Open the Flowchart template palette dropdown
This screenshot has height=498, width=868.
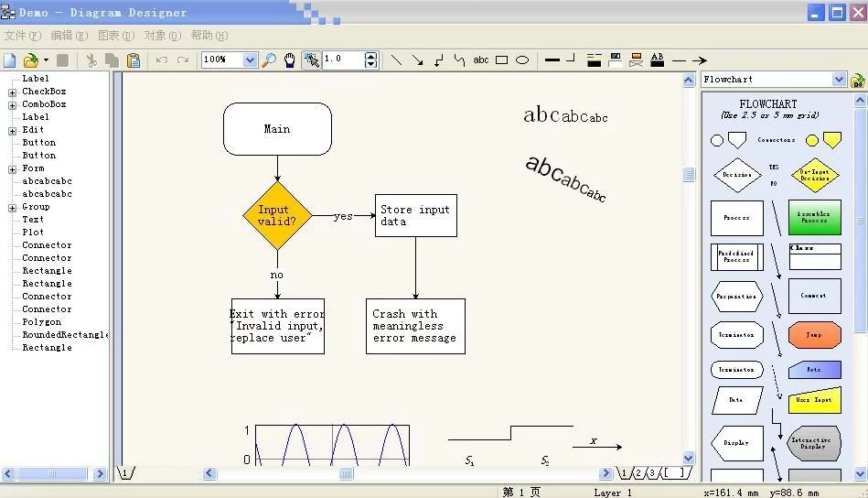pos(839,80)
